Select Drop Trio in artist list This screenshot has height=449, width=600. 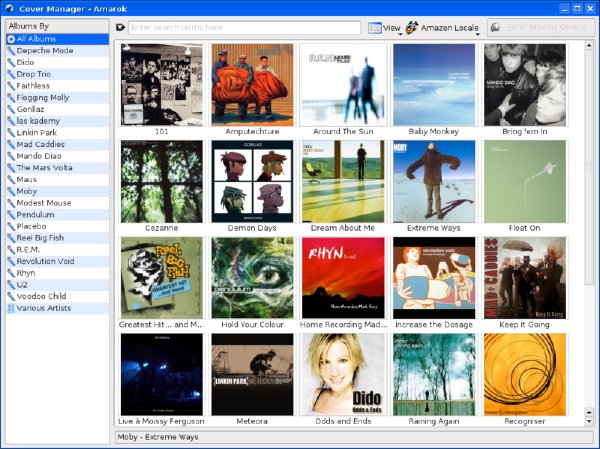point(57,74)
